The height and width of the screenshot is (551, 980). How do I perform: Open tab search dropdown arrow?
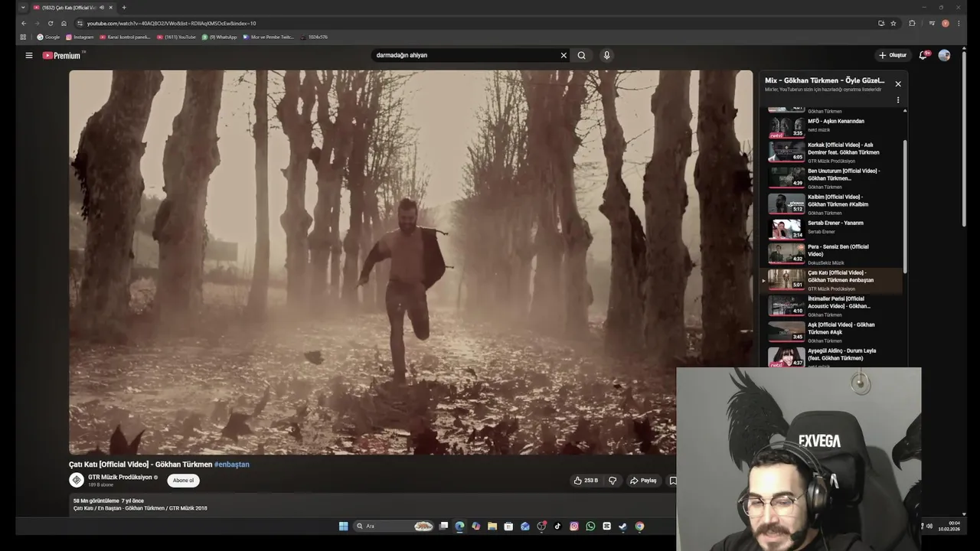[23, 8]
